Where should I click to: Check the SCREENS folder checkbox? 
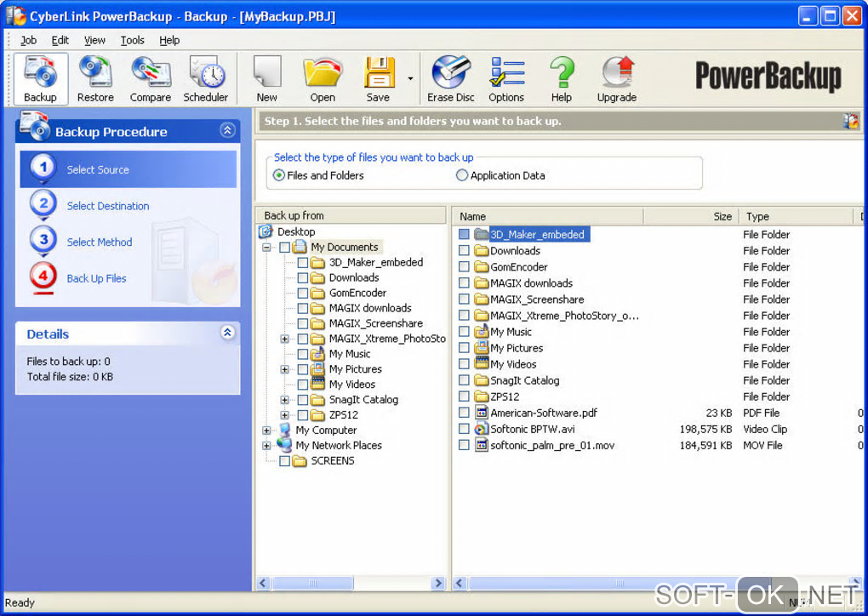(284, 460)
